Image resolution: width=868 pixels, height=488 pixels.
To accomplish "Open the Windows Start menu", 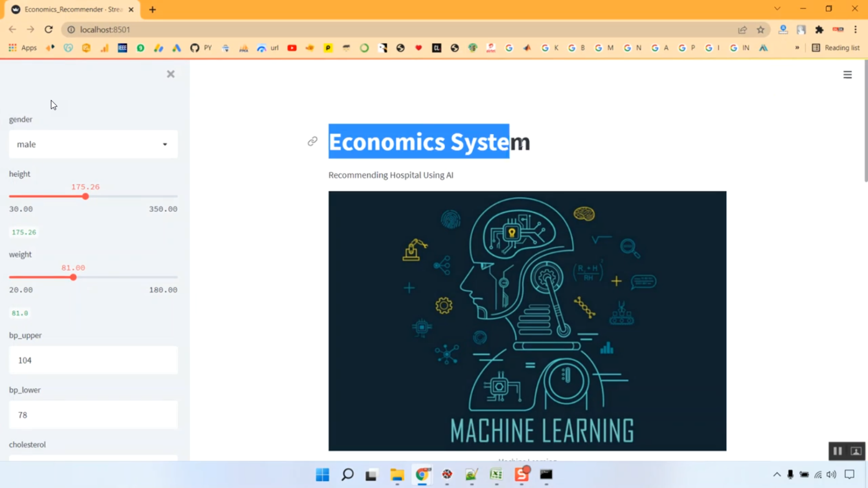I will (x=322, y=475).
